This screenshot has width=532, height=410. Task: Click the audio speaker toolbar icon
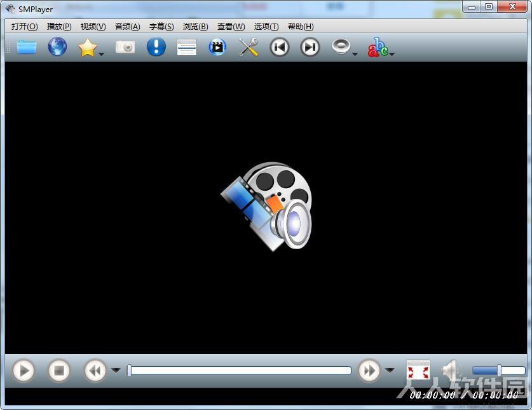tap(341, 46)
